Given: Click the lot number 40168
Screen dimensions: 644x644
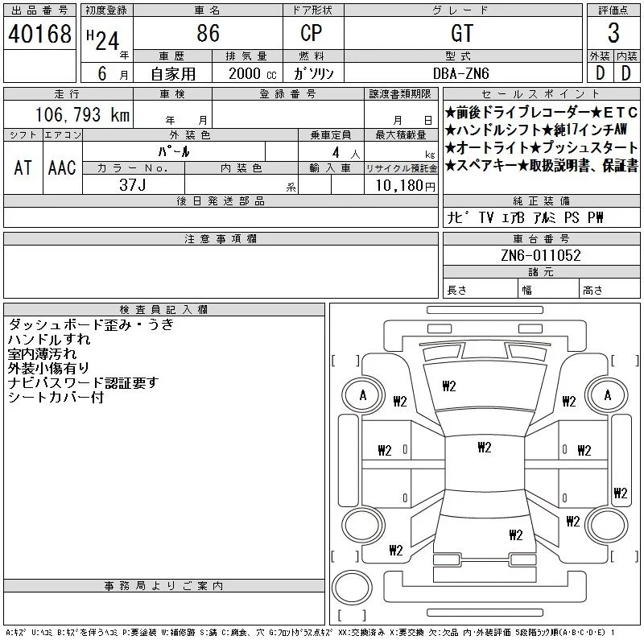Looking at the screenshot, I should [39, 34].
